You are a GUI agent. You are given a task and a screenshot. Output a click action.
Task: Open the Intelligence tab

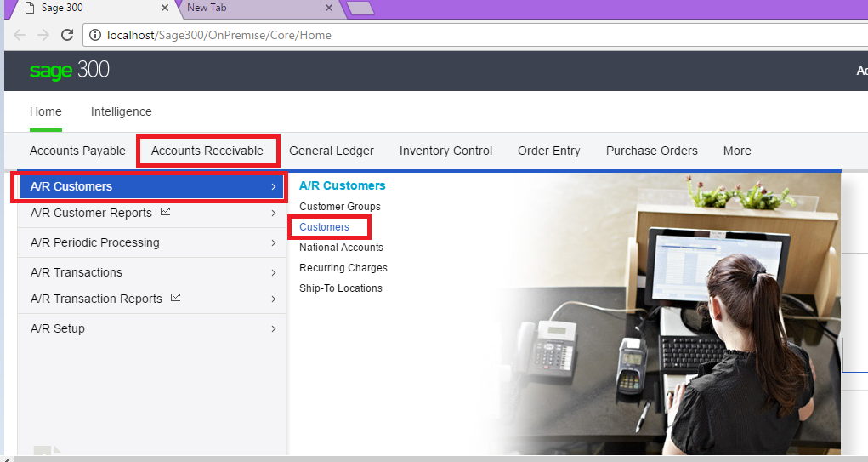click(122, 111)
